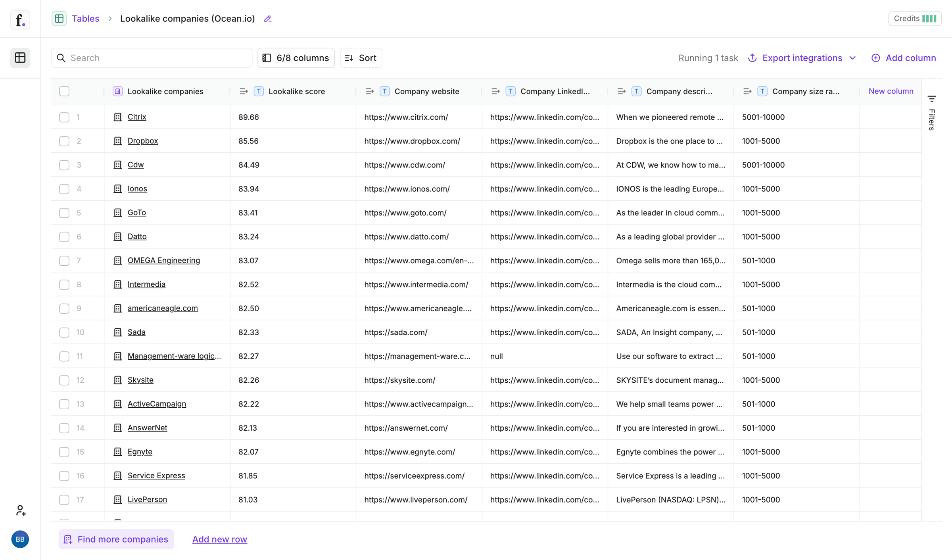Click the arrow icon before Company website

370,91
